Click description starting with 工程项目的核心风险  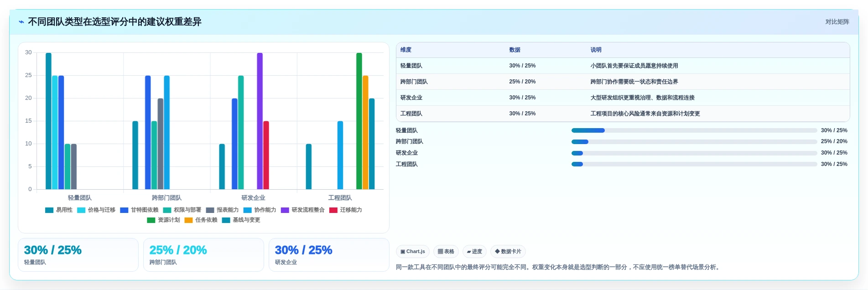click(645, 114)
